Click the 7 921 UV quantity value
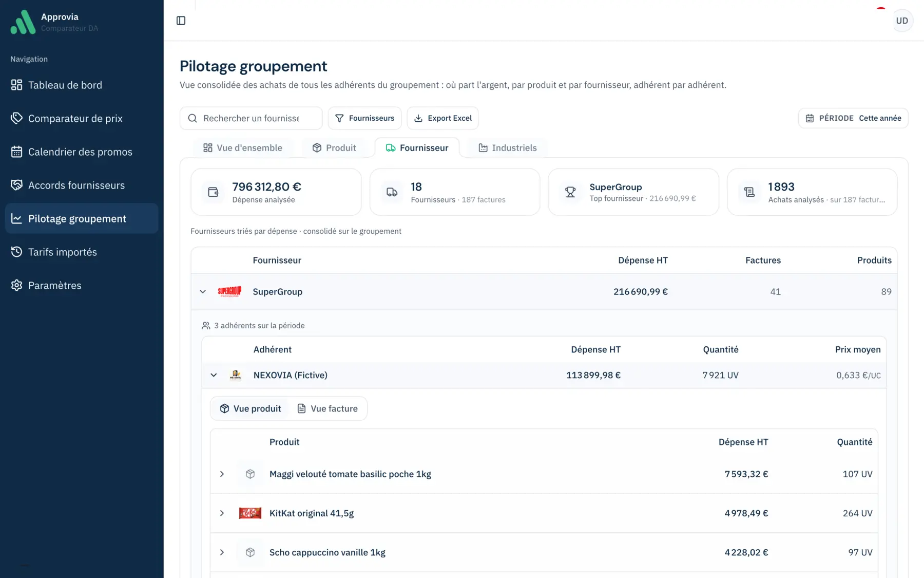This screenshot has width=924, height=578. click(x=721, y=375)
